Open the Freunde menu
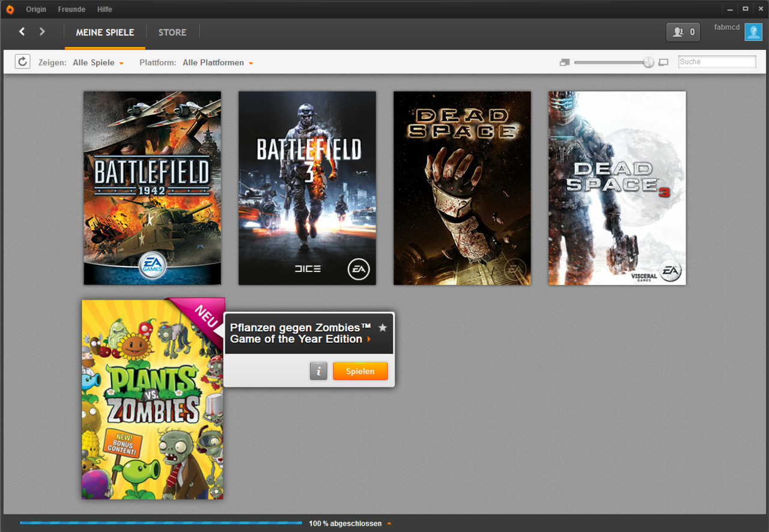Screen dimensions: 769x532 pyautogui.click(x=71, y=10)
